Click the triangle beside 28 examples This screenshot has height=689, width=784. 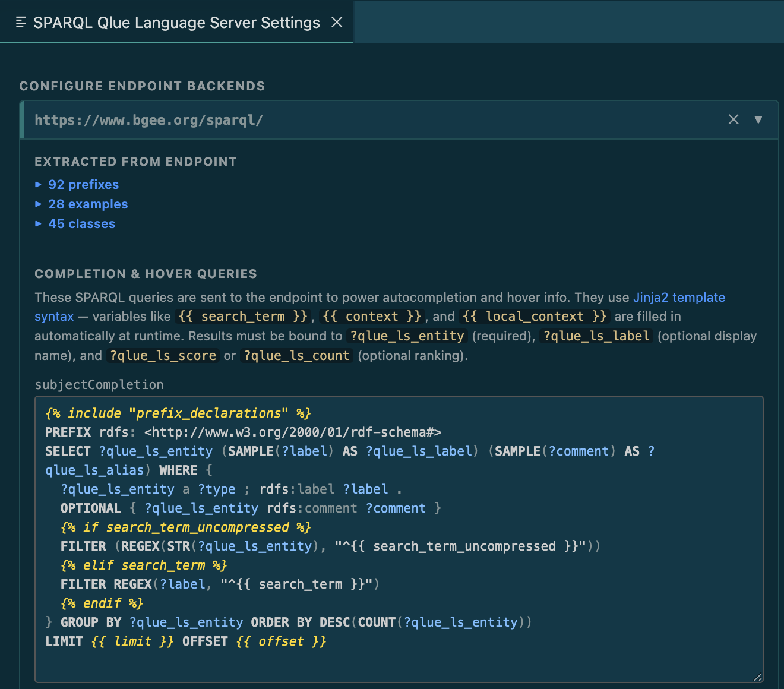(x=38, y=204)
